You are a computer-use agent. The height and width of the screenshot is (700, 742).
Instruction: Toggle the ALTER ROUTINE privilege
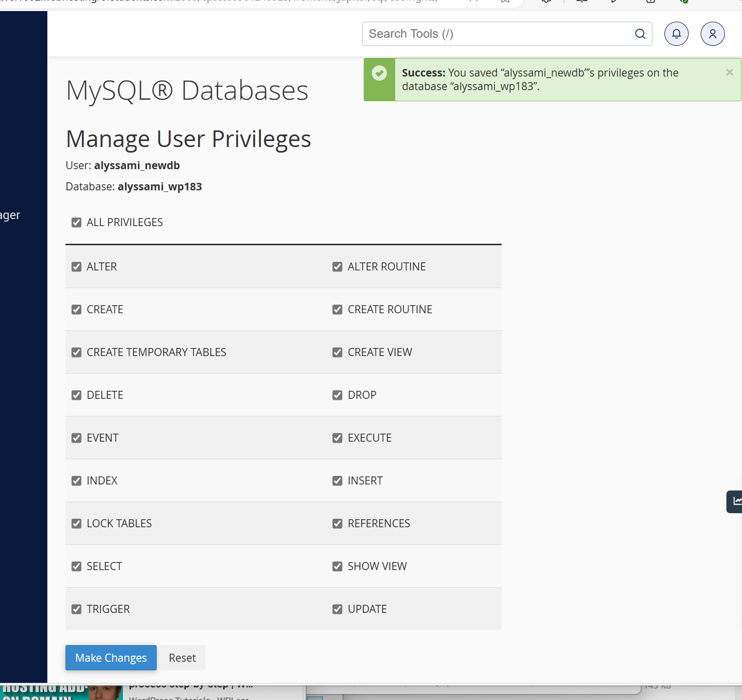338,267
